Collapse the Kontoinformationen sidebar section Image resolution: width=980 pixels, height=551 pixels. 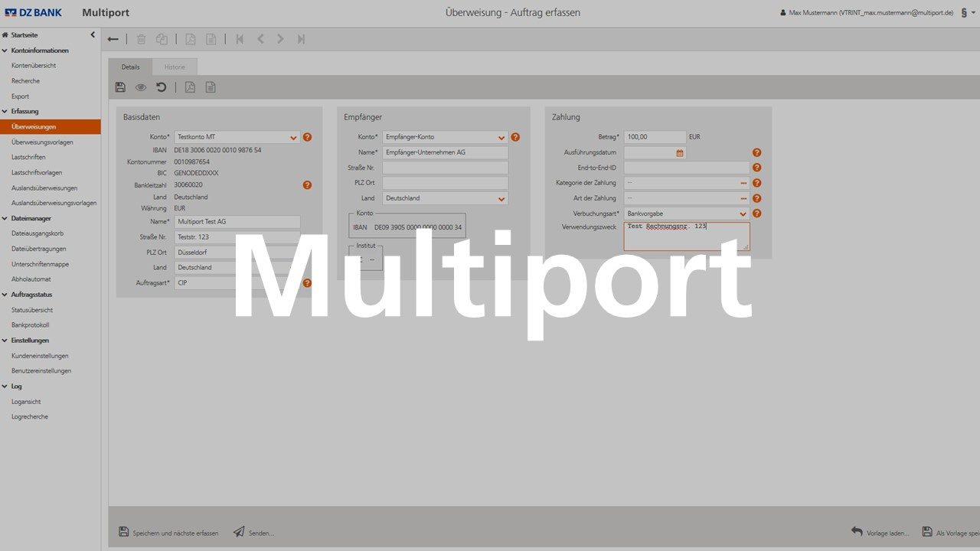[x=5, y=51]
